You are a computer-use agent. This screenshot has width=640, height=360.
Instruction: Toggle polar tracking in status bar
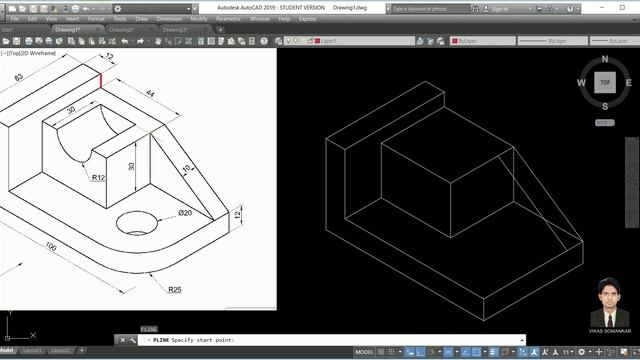(432, 352)
